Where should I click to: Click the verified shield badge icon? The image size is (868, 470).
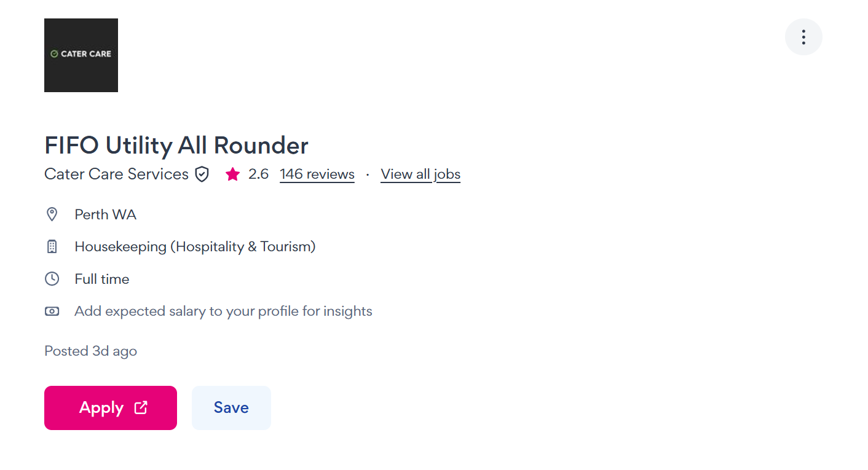tap(202, 174)
